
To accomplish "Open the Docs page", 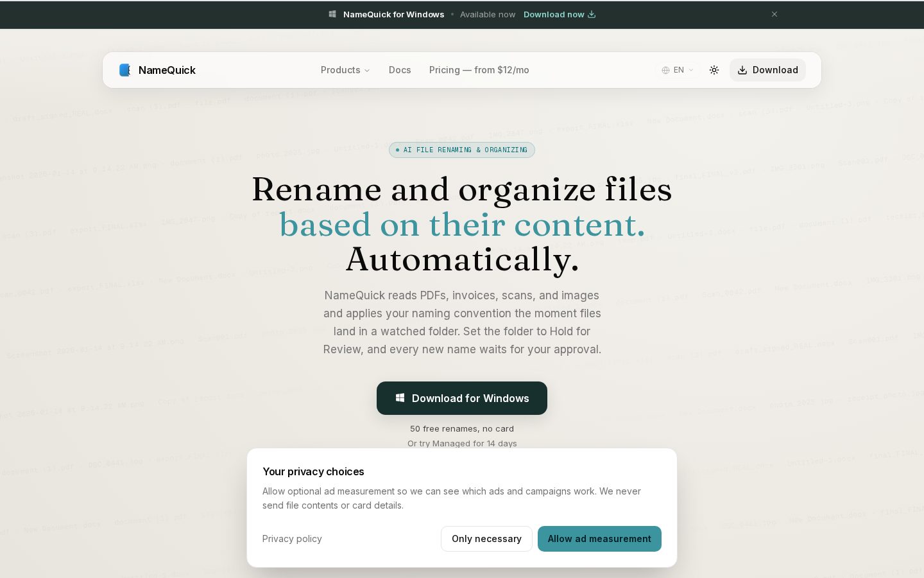I will [x=400, y=70].
